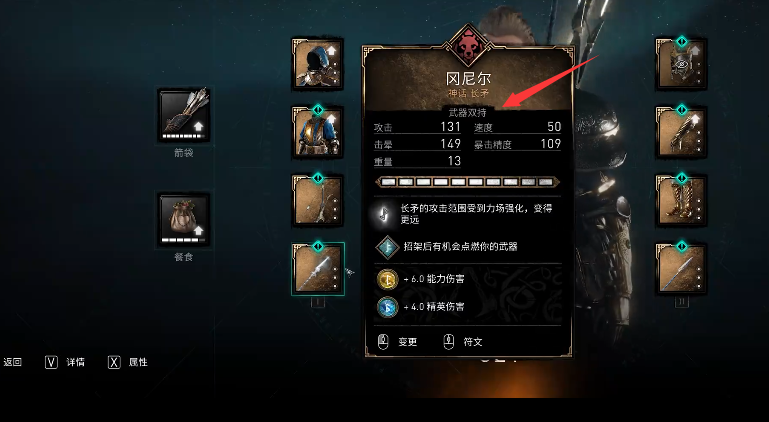
Task: Open the quiver (箭袋) slot
Action: [x=184, y=116]
